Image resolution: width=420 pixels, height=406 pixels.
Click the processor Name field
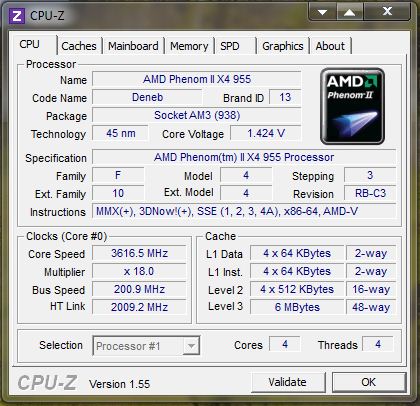197,79
